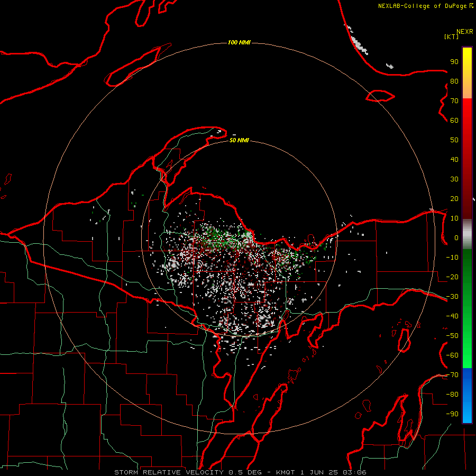Click the -80 scale label
The width and height of the screenshot is (476, 476).
[x=452, y=395]
